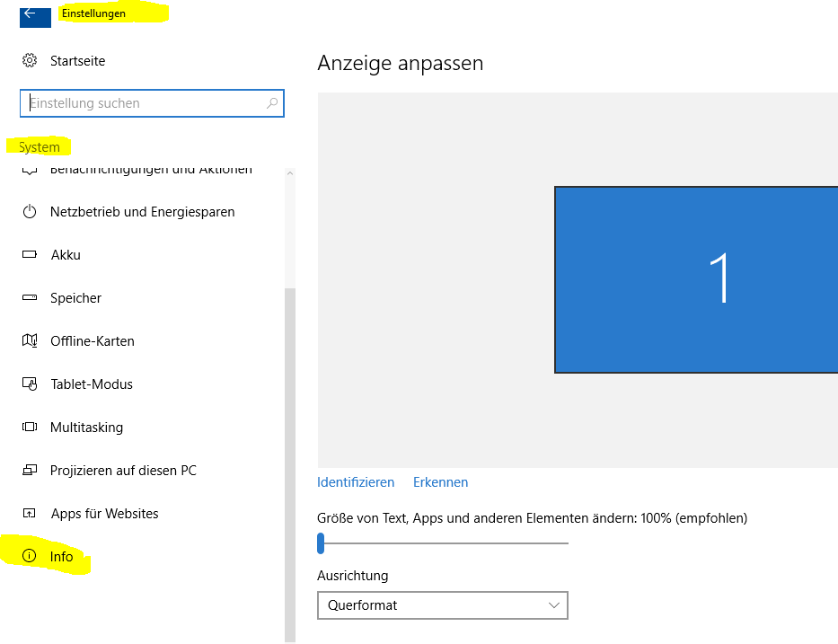Select the Speicher drive icon
838x644 pixels.
click(x=30, y=297)
